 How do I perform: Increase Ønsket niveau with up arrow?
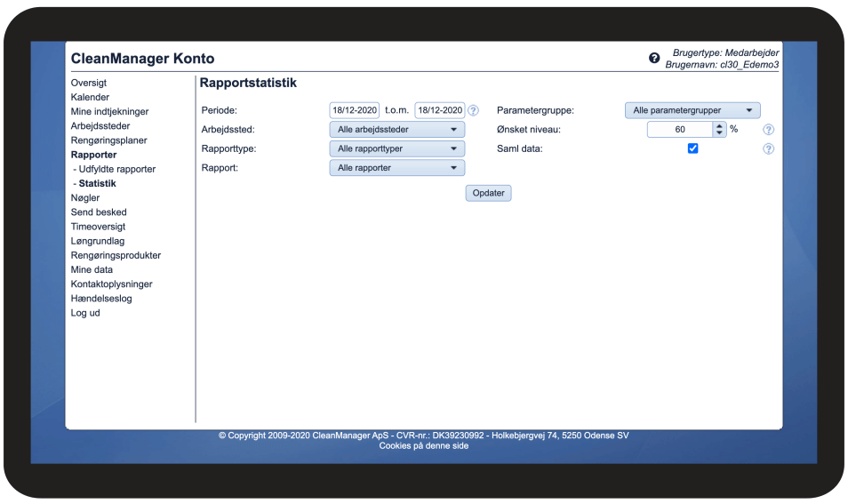pyautogui.click(x=719, y=125)
